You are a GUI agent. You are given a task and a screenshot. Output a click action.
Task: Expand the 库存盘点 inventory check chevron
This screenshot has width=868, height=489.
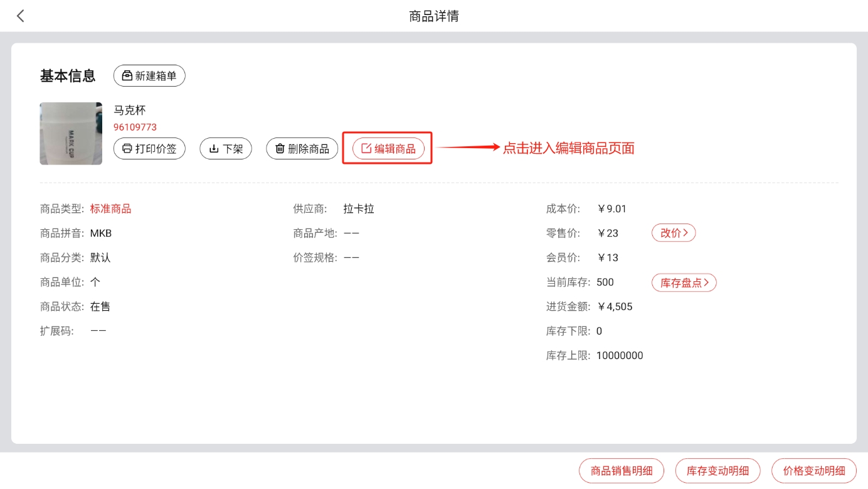(707, 282)
